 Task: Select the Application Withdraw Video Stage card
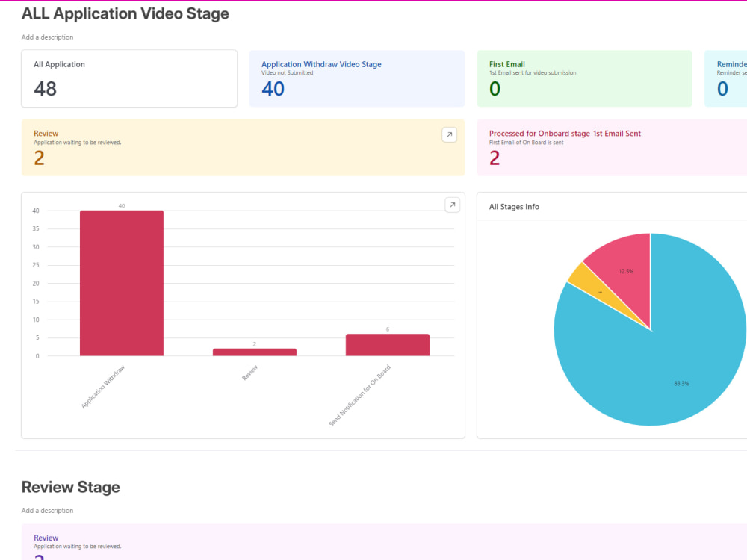357,78
